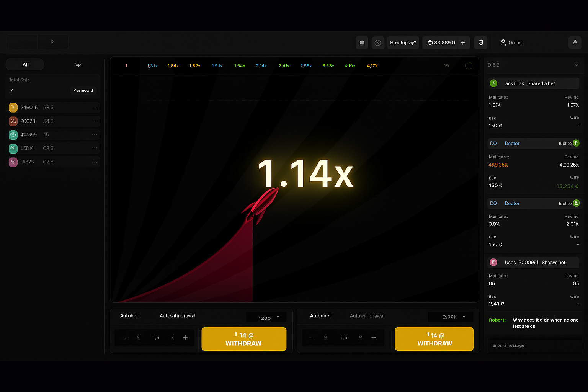Open more options dots for player 20078

coord(95,121)
